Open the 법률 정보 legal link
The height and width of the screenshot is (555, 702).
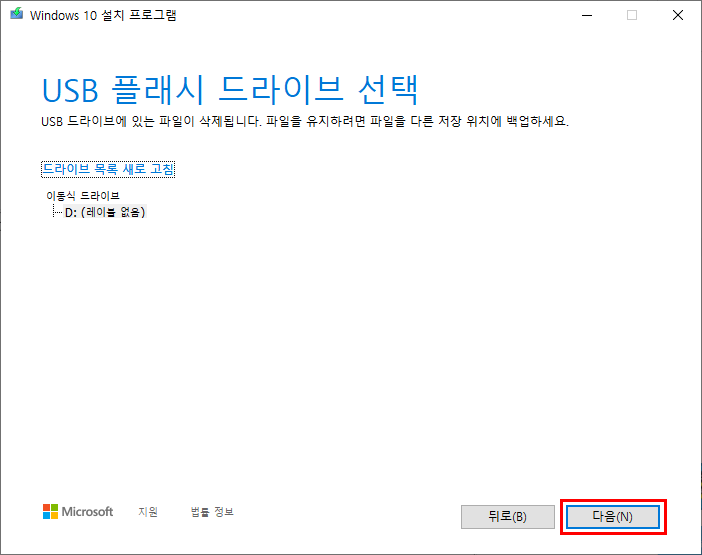point(212,512)
